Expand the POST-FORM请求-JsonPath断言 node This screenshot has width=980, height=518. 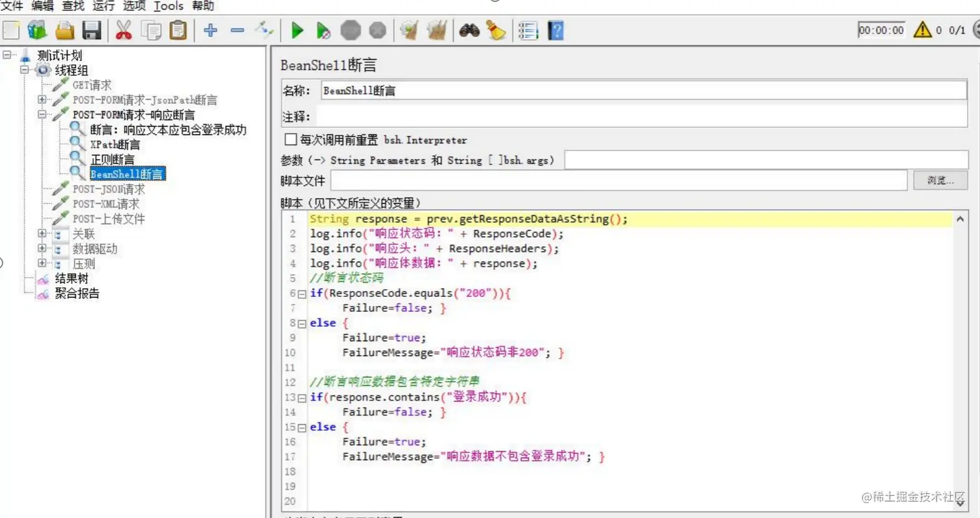[x=42, y=100]
